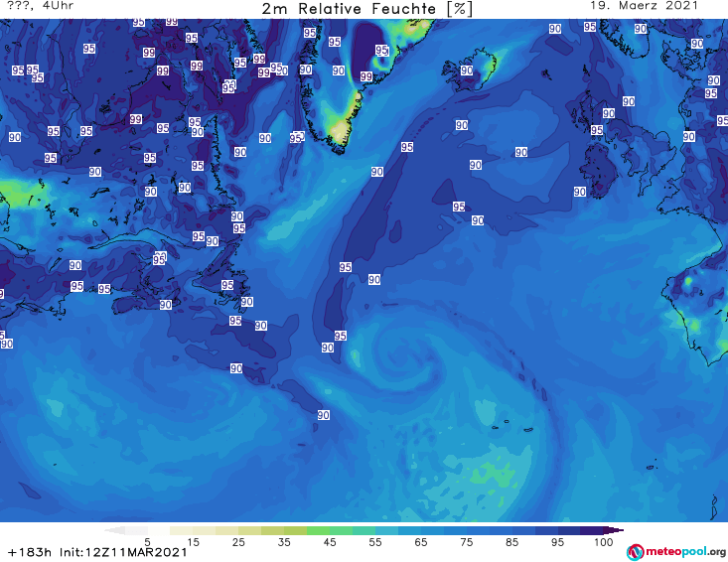The width and height of the screenshot is (728, 562).
Task: Click the yellow dry area at Greenland's southern tip
Action: click(340, 131)
